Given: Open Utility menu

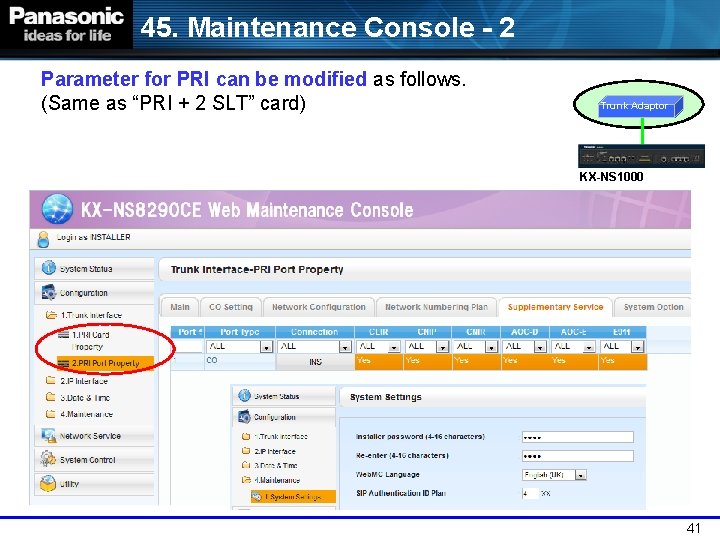Looking at the screenshot, I should tap(94, 484).
